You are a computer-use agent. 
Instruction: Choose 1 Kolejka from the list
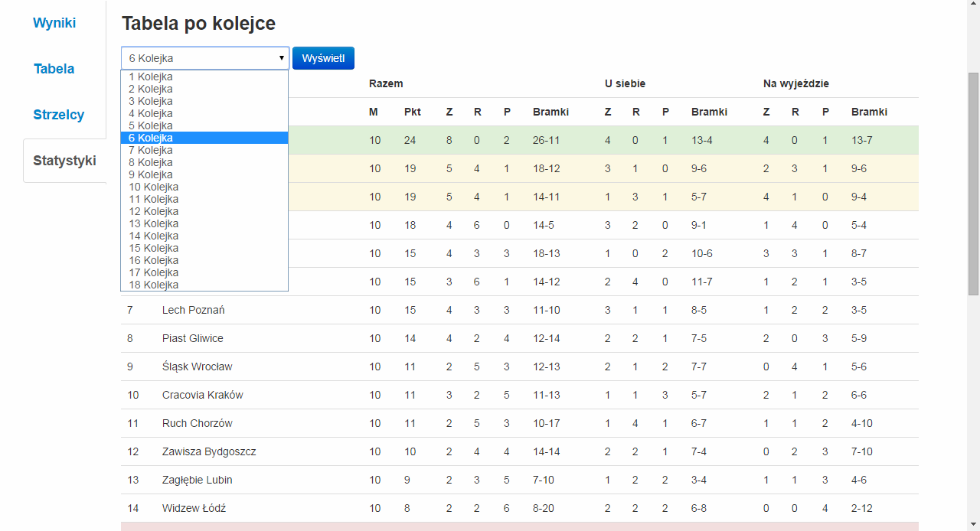pos(151,77)
